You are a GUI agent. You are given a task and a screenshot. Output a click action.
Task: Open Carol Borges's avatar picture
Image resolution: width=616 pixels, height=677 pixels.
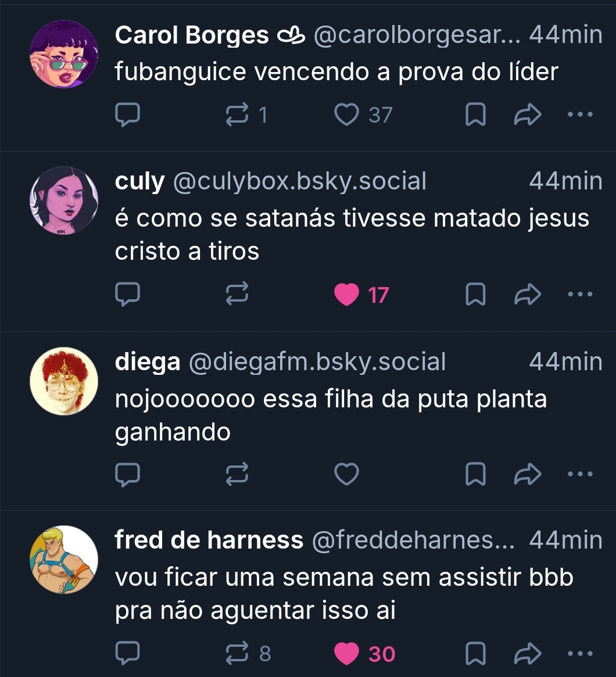tap(64, 54)
